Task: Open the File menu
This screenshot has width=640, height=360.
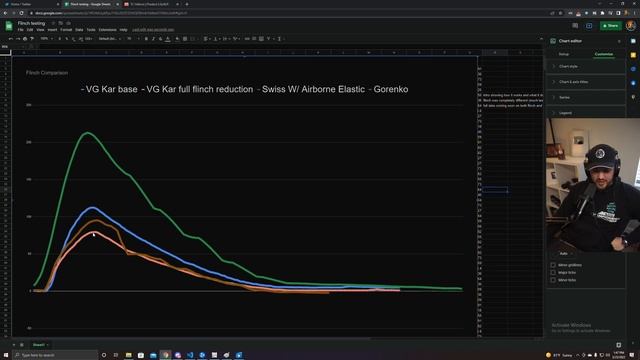Action: click(20, 30)
